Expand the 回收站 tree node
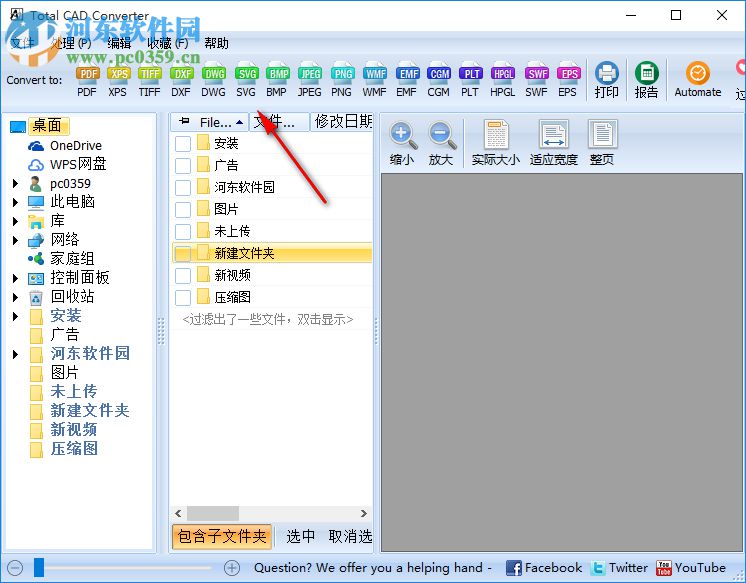Screen dimensions: 746x583 15,297
